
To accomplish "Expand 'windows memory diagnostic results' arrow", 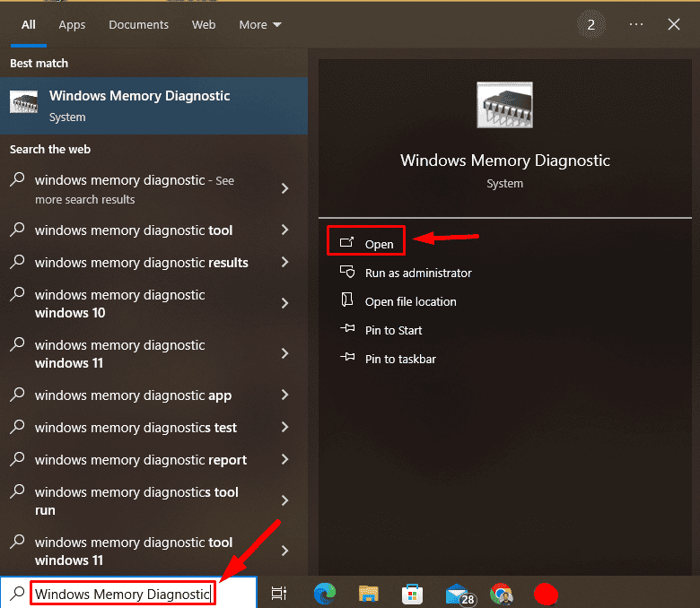I will [284, 262].
